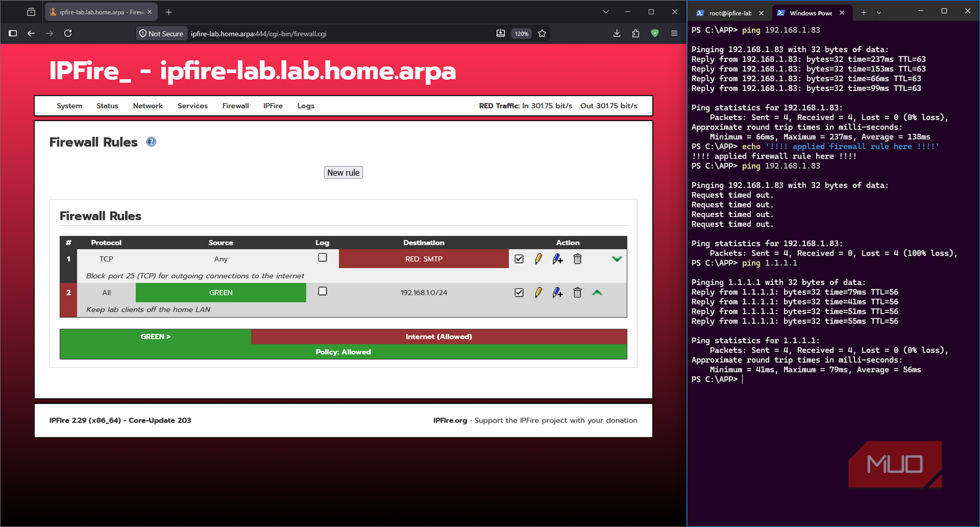Move rule 1 down with green arrow
The image size is (980, 527).
pos(617,259)
